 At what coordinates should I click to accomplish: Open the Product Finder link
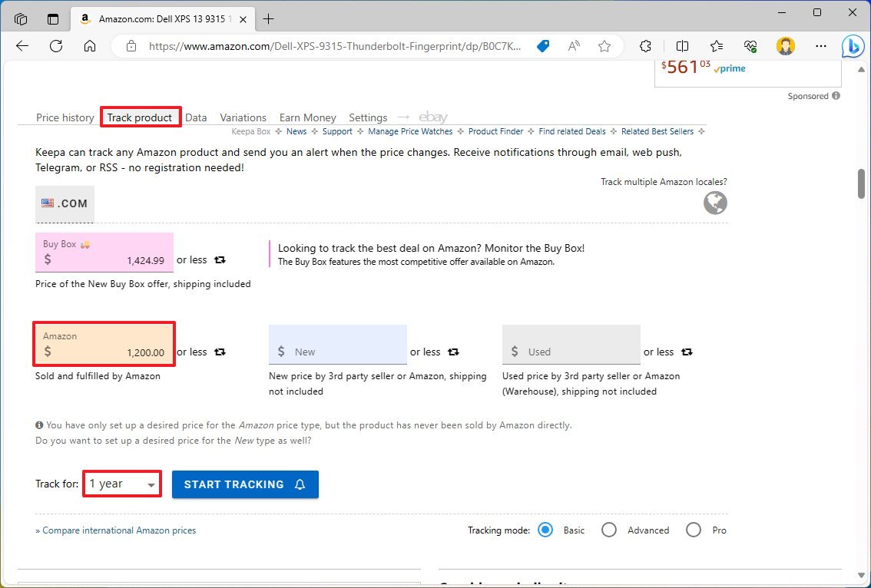pyautogui.click(x=495, y=131)
